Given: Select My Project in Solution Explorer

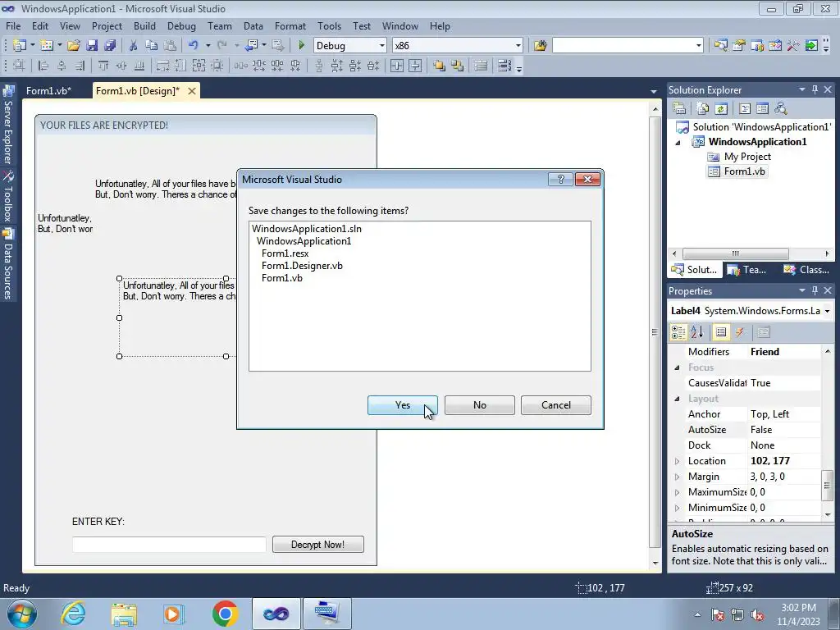Looking at the screenshot, I should (747, 157).
